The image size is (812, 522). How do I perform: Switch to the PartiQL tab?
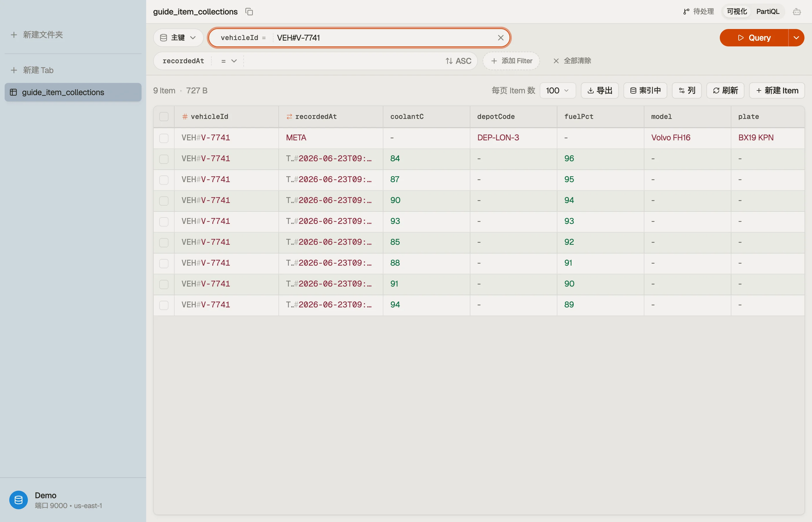click(x=768, y=12)
